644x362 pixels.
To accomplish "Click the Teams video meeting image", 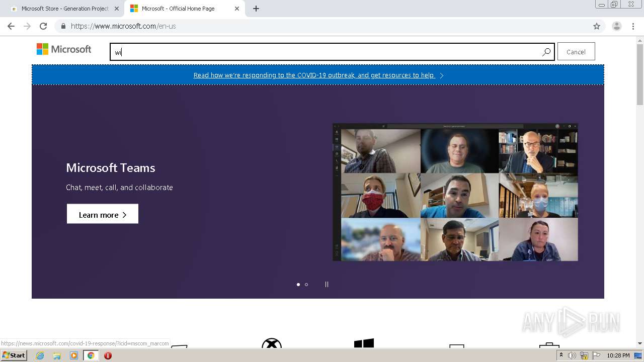I will 455,192.
